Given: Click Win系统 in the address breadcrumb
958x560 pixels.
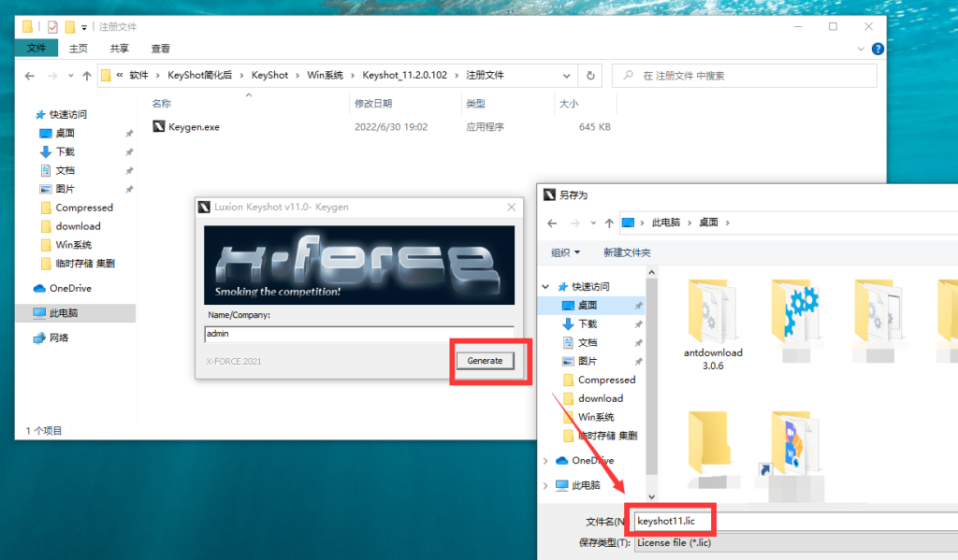Looking at the screenshot, I should [325, 75].
